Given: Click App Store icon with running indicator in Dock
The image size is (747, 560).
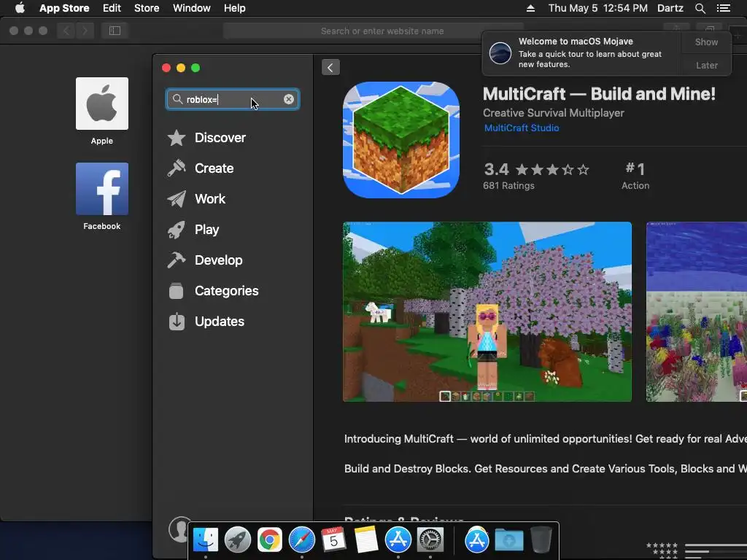Looking at the screenshot, I should click(398, 540).
